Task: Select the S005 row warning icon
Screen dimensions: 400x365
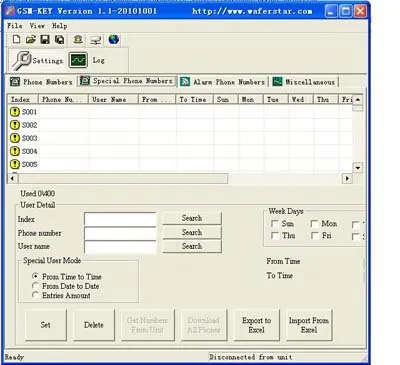Action: (x=15, y=164)
